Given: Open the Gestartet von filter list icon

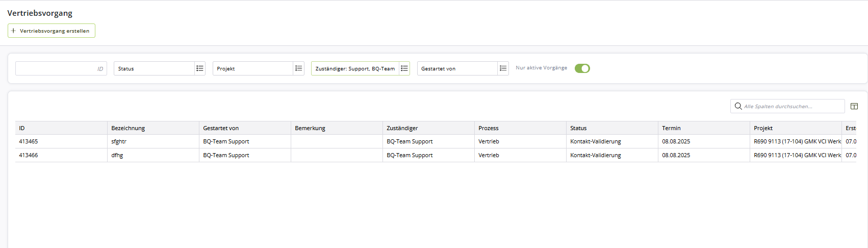Looking at the screenshot, I should [503, 68].
